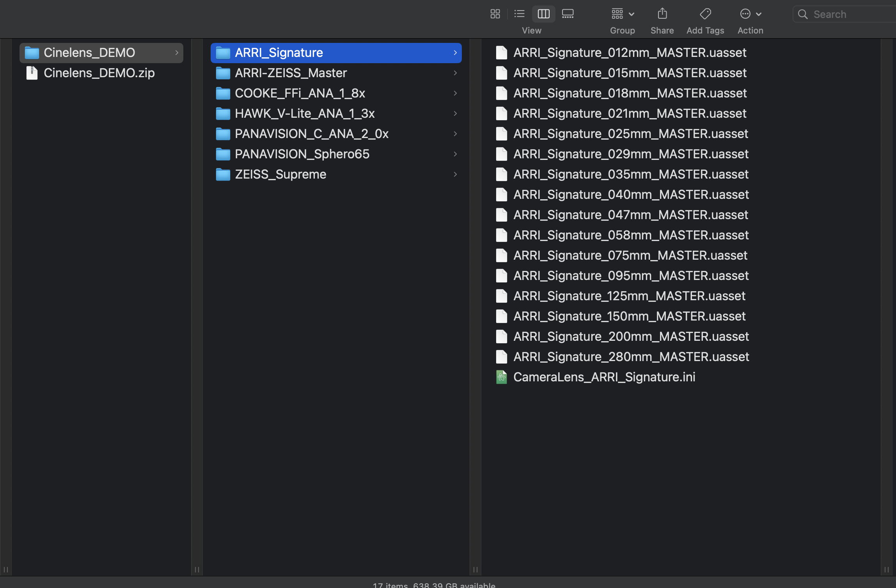The height and width of the screenshot is (588, 896).
Task: Select ARRI_Signature_021mm_MASTER.uasset file
Action: tap(630, 113)
